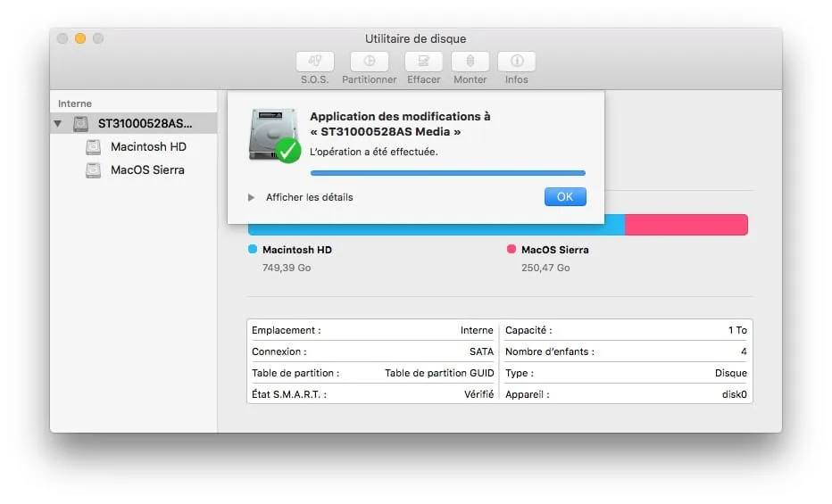This screenshot has width=832, height=504.
Task: Click the hard drive image with green checkmark
Action: pos(274,136)
